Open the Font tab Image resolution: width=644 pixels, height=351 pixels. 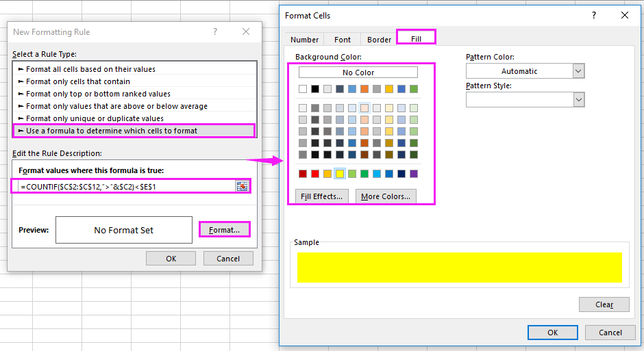pos(343,40)
